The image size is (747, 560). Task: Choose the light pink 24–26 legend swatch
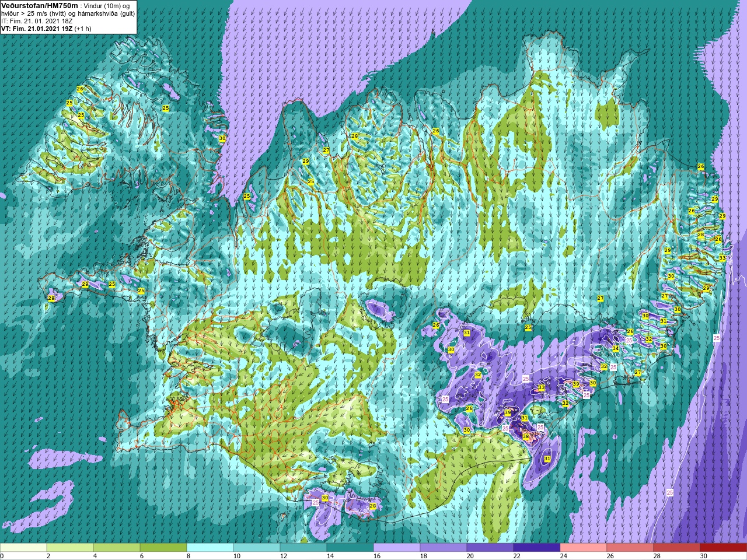584,548
